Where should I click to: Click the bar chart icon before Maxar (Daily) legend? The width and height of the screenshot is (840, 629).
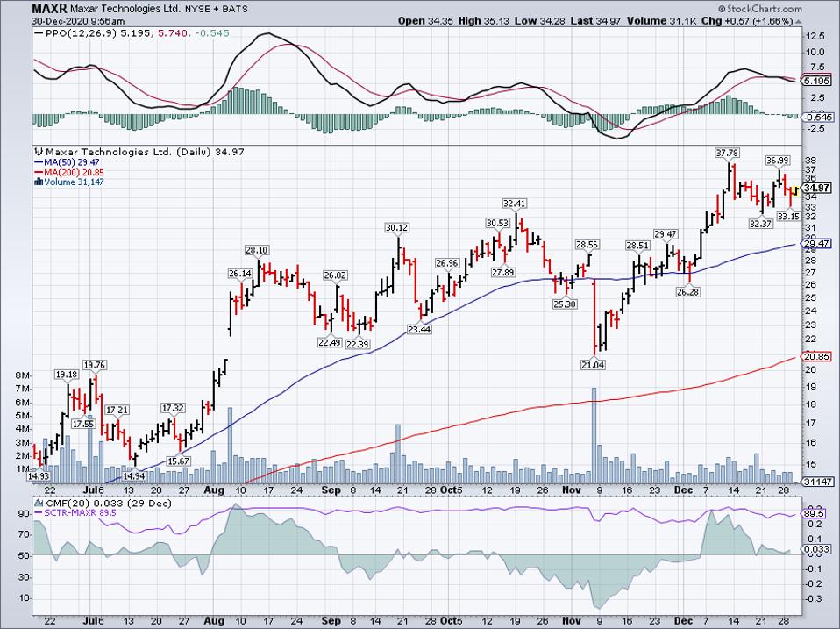[x=39, y=152]
